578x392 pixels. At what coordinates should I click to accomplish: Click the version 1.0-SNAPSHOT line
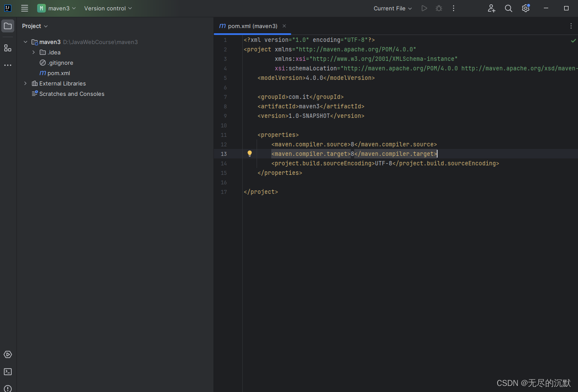pos(311,116)
